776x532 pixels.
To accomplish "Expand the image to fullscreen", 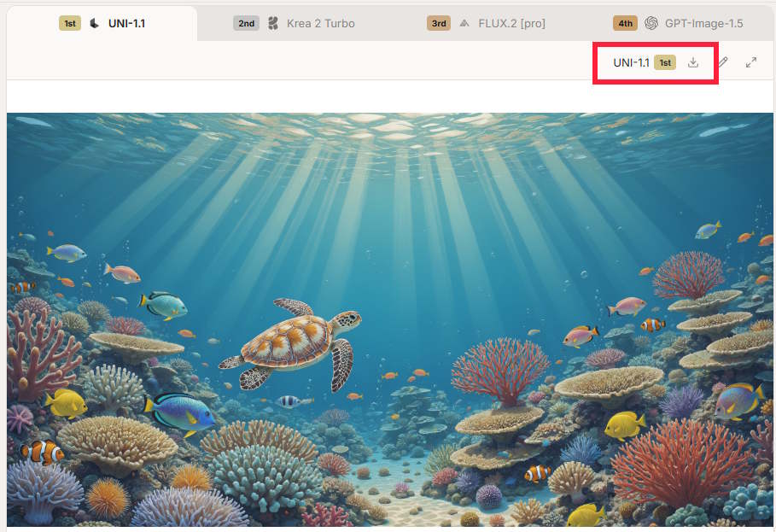I will tap(751, 62).
